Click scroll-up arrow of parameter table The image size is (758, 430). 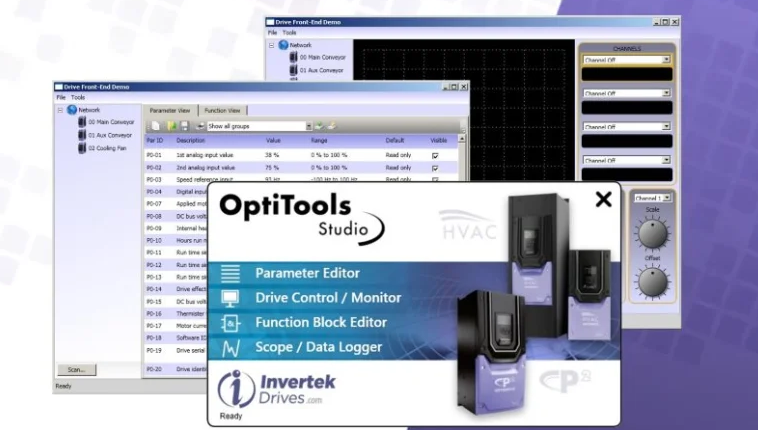pyautogui.click(x=462, y=139)
